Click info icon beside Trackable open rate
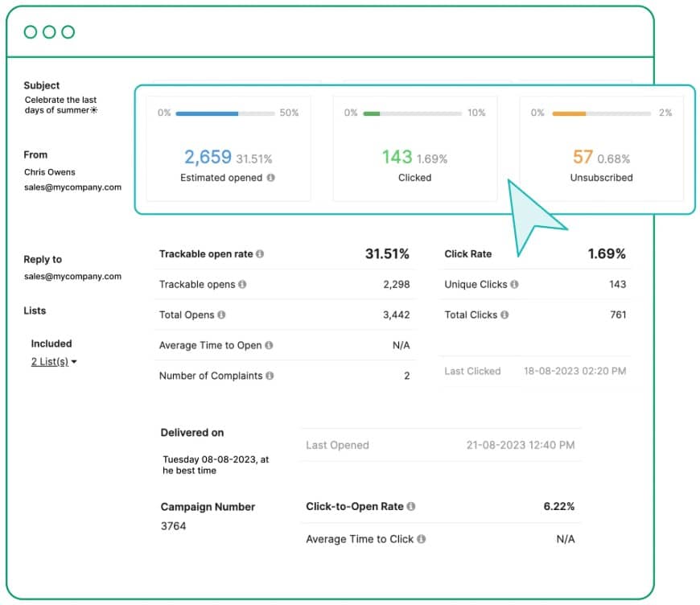 (260, 254)
